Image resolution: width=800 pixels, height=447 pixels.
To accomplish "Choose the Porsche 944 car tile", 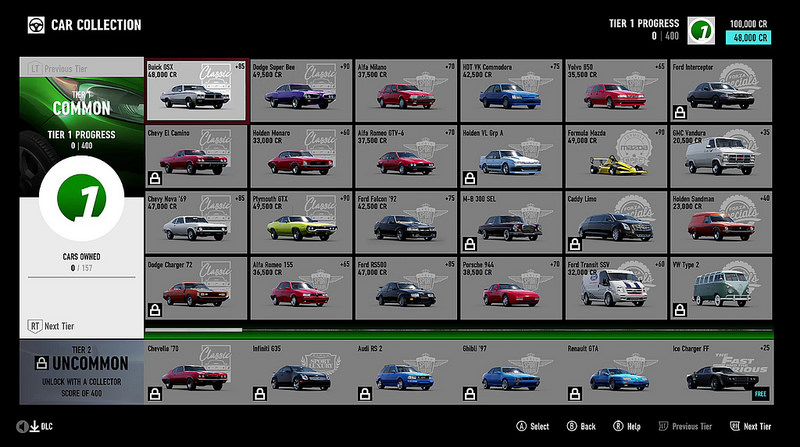I will [511, 288].
